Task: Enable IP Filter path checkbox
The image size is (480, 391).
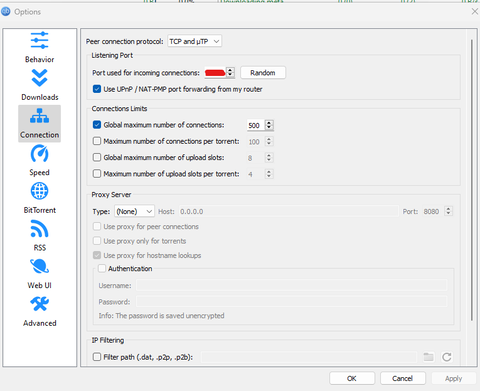Action: tap(97, 357)
